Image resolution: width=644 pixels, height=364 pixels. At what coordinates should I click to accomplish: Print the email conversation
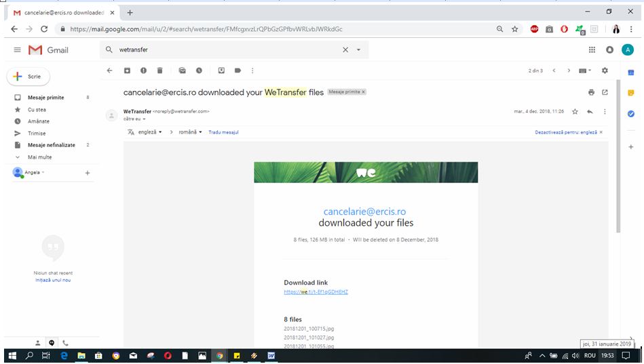coord(591,92)
